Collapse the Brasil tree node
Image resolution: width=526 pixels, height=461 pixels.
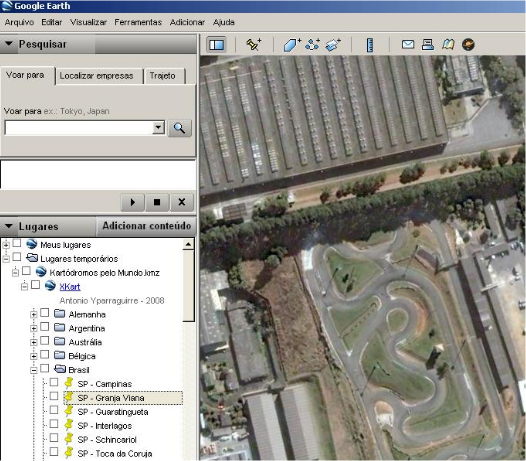pos(33,370)
